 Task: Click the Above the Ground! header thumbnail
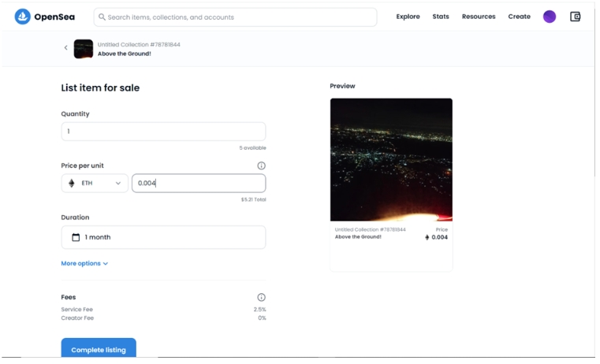point(84,49)
